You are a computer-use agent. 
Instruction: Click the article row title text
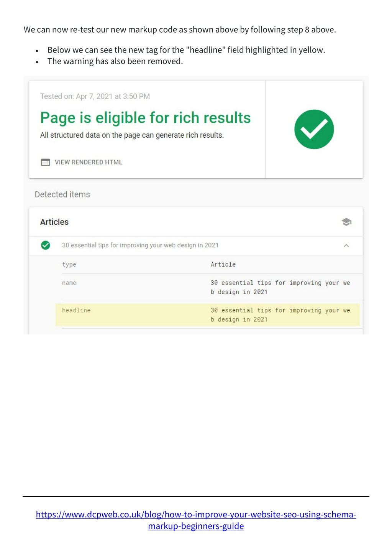point(140,245)
